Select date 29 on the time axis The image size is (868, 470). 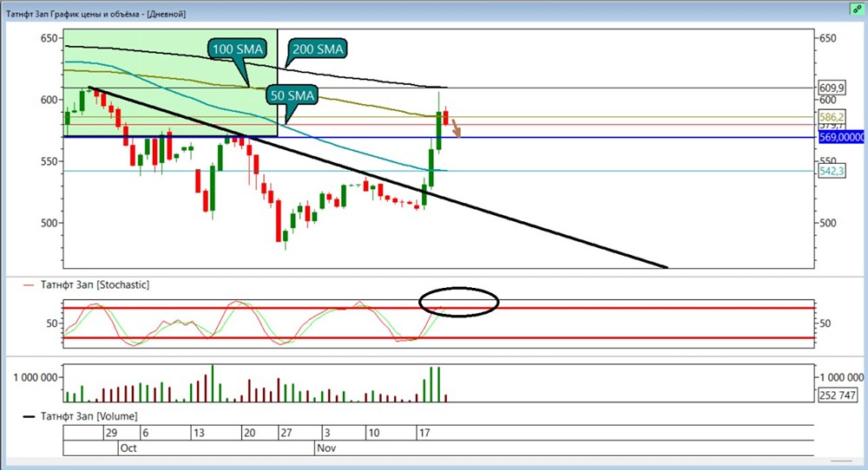click(x=111, y=433)
